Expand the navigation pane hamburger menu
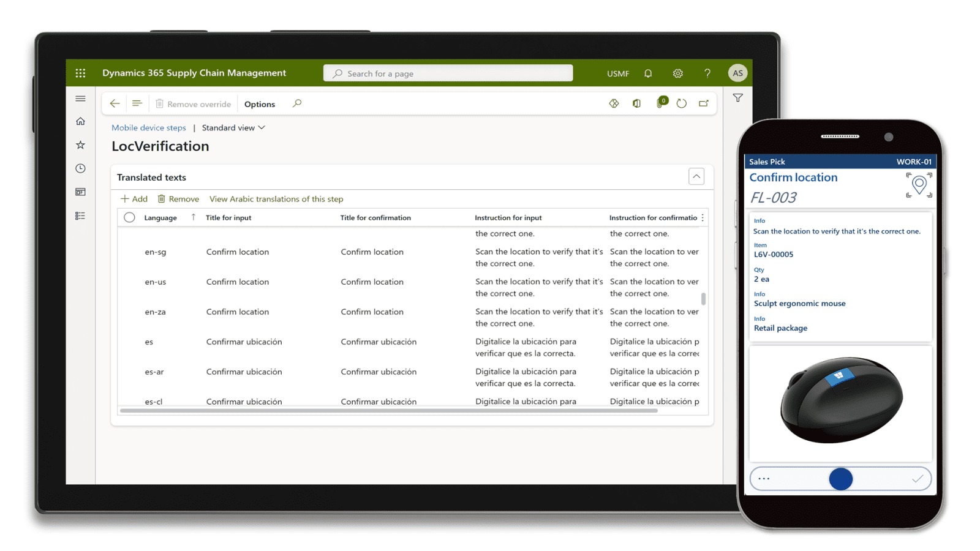Screen dimensions: 980x551 point(80,99)
